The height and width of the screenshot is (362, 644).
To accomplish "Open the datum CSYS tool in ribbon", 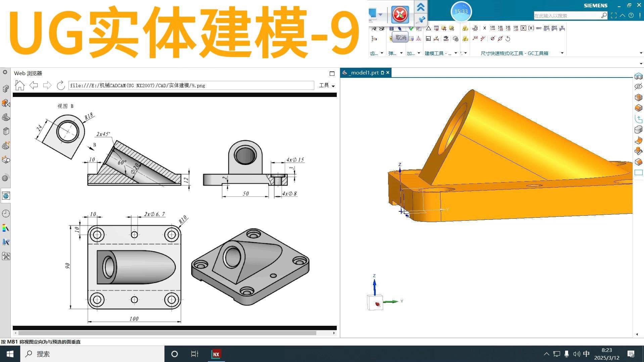I will 418,38.
